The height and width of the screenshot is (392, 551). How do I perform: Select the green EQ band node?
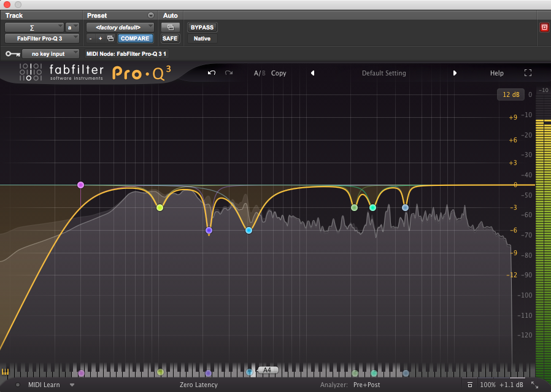(x=354, y=207)
